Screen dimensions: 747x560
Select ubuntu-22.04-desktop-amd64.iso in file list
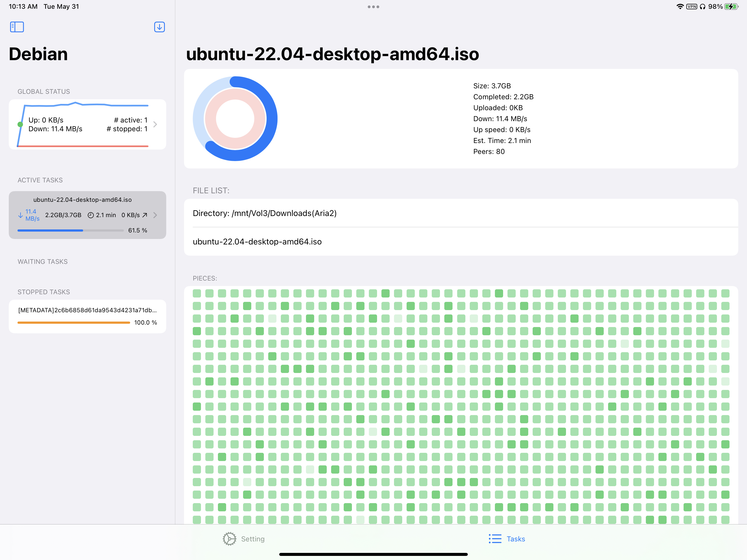coord(257,241)
